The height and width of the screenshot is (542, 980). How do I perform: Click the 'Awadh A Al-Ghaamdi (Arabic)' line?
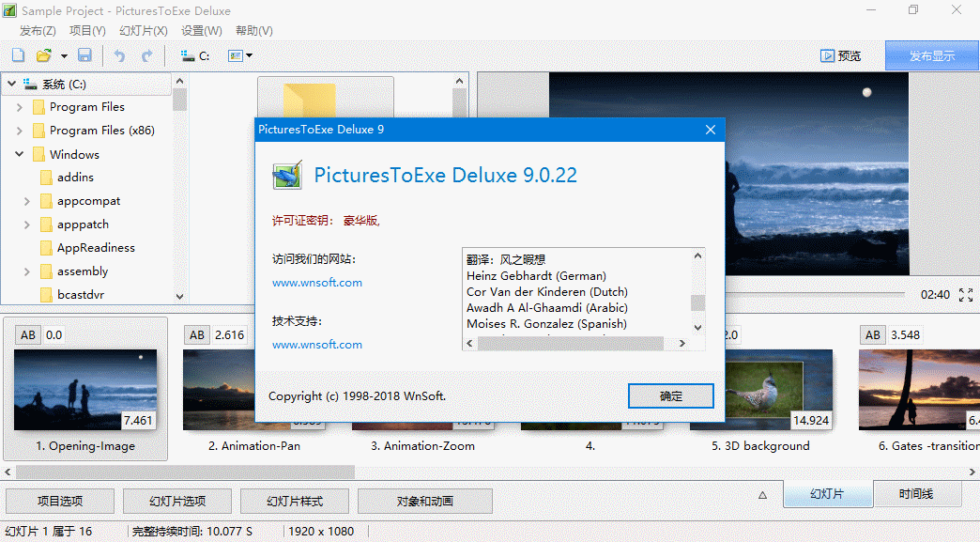547,307
